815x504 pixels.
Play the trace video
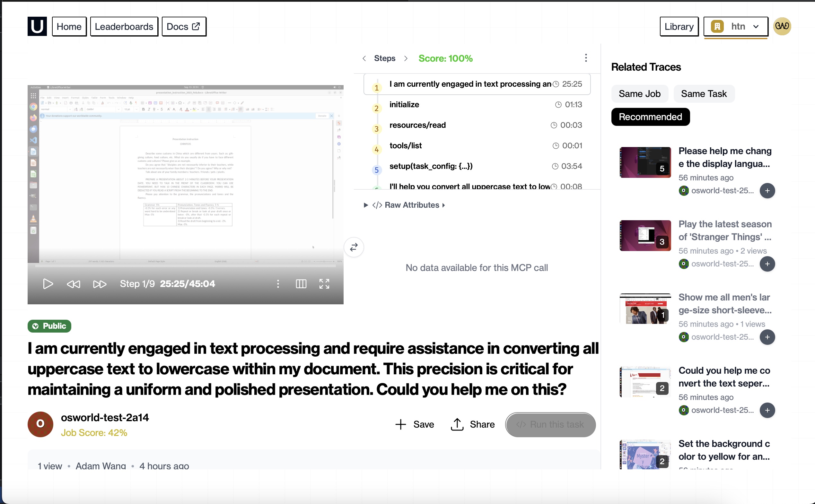click(x=48, y=284)
